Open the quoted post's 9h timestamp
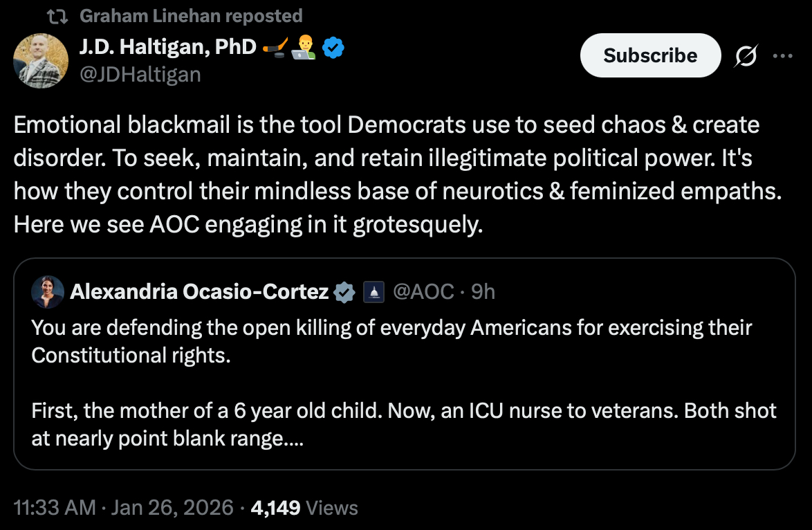This screenshot has width=812, height=530. click(483, 293)
